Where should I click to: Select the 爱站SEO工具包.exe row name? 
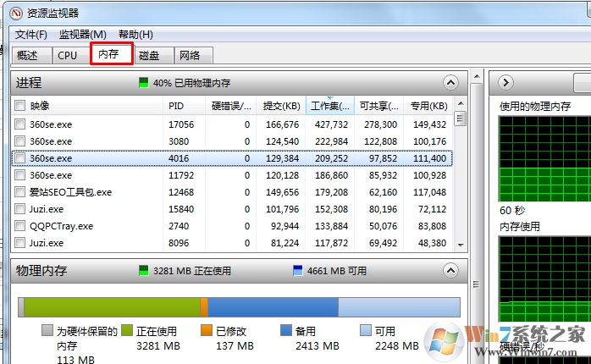click(x=70, y=192)
